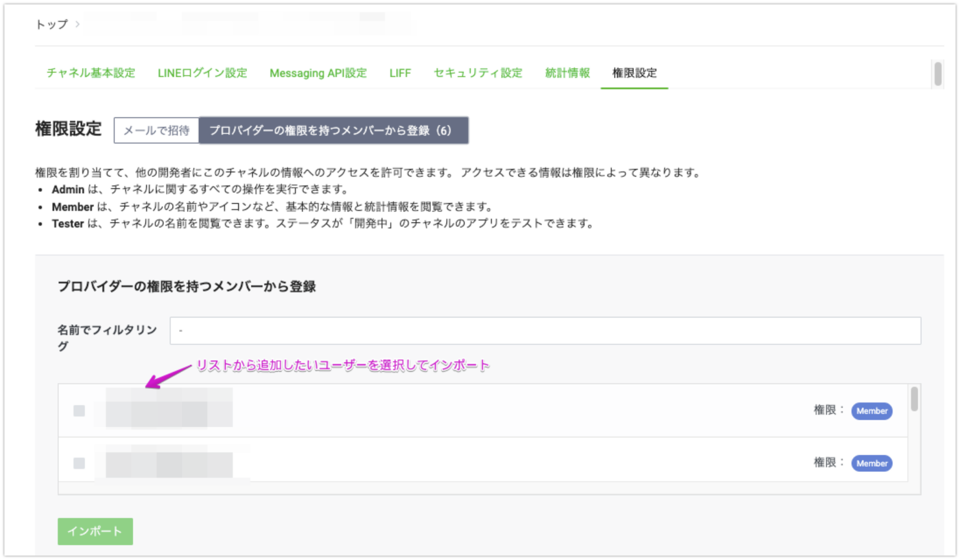Select the Messaging API設定 tab
The width and height of the screenshot is (960, 560).
318,72
